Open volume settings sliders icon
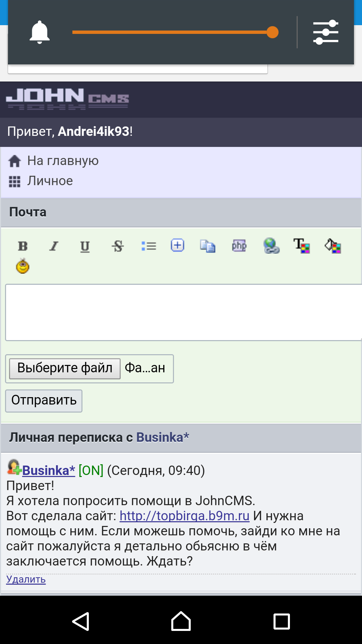This screenshot has height=644, width=362. 326,32
